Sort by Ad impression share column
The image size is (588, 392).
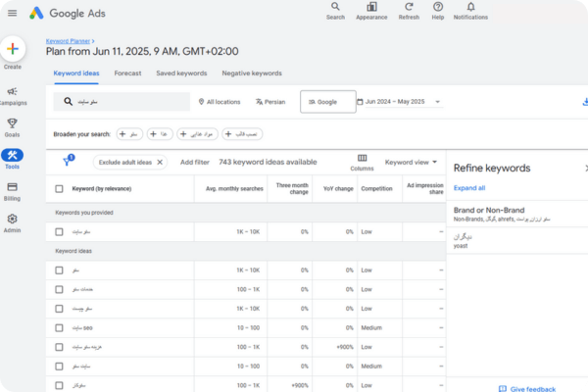click(x=425, y=189)
